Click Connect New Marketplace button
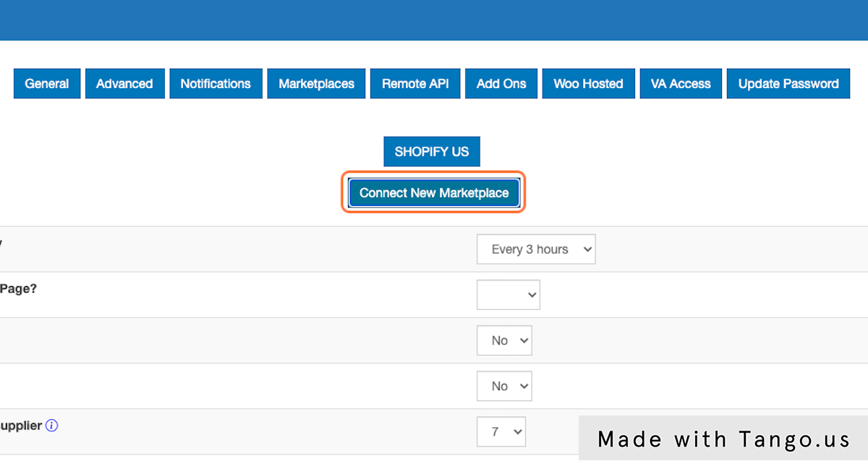This screenshot has width=868, height=461. [434, 193]
